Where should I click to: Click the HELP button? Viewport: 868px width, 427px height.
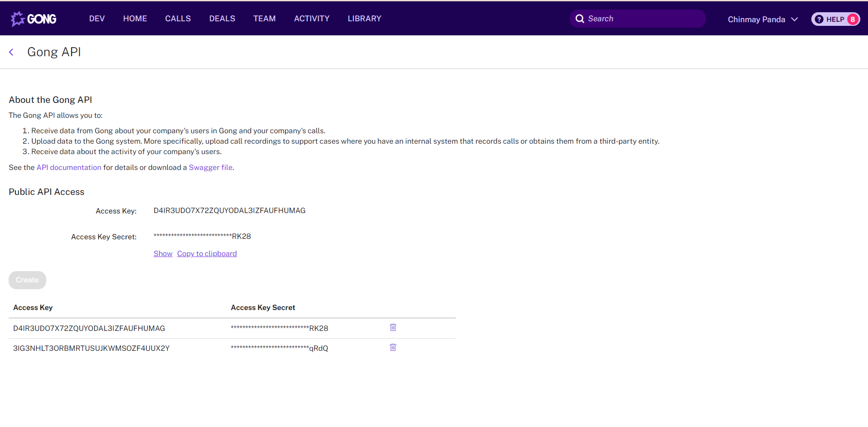click(835, 19)
